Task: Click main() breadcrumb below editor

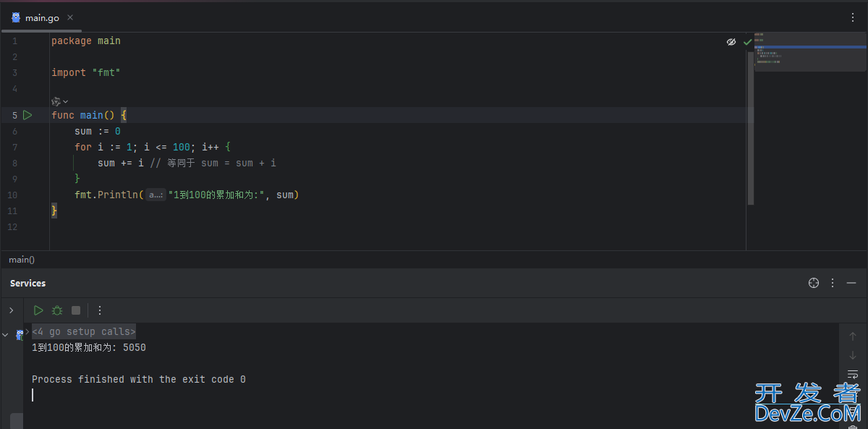Action: [22, 260]
